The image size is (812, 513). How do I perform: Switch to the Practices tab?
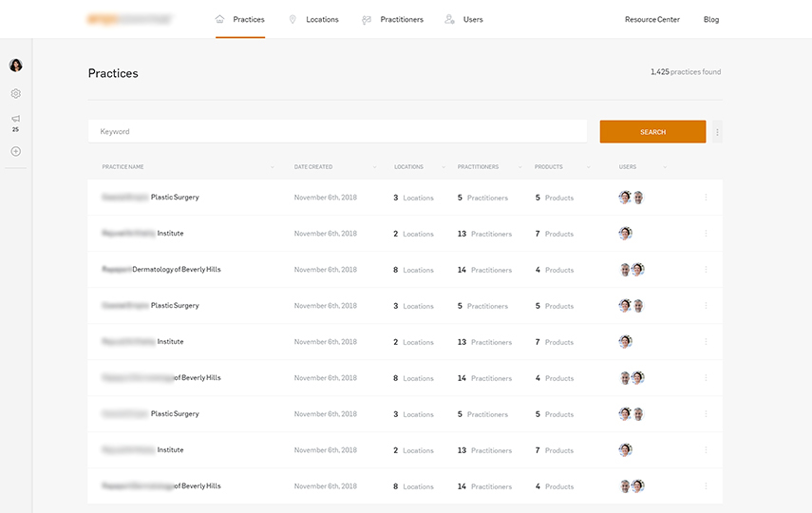[240, 20]
